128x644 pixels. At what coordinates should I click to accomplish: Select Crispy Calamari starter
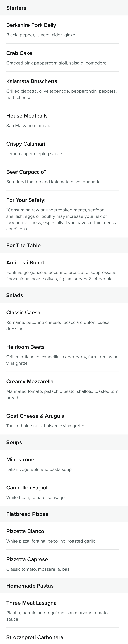point(64,148)
